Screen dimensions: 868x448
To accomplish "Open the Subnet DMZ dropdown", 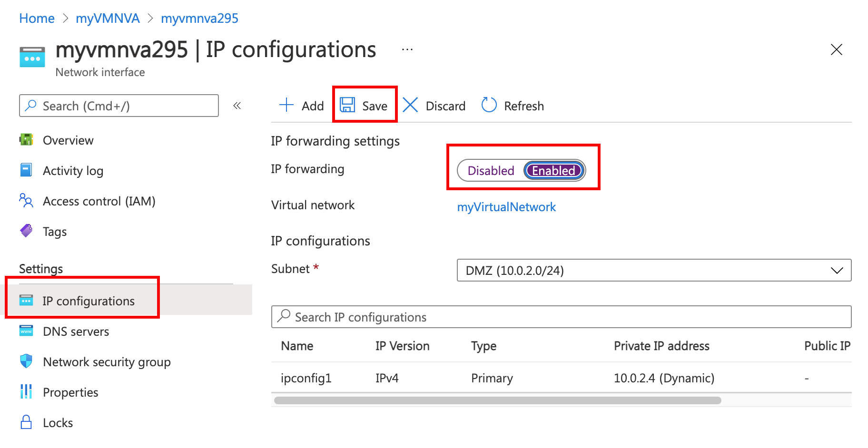I will click(654, 270).
